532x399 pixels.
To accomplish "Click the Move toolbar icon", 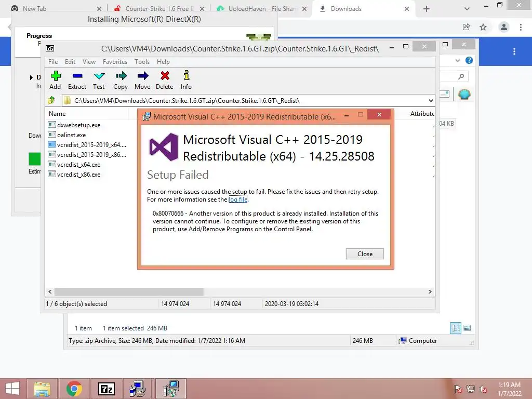I will (142, 80).
